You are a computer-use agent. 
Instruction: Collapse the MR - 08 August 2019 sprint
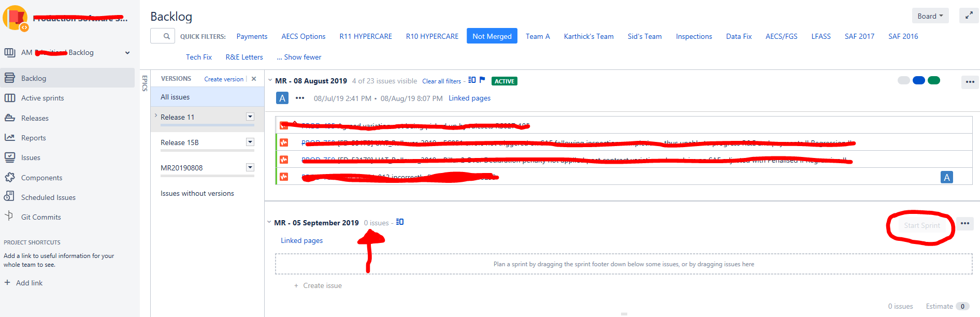270,80
